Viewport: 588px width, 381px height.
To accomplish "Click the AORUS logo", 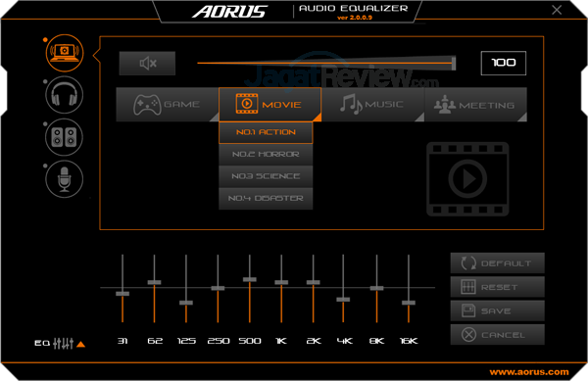I will (x=230, y=12).
